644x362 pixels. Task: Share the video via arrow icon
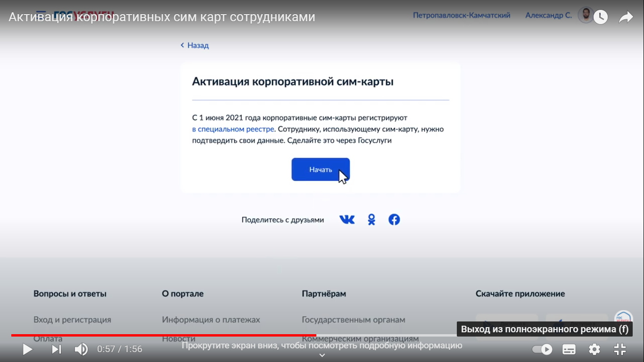626,17
